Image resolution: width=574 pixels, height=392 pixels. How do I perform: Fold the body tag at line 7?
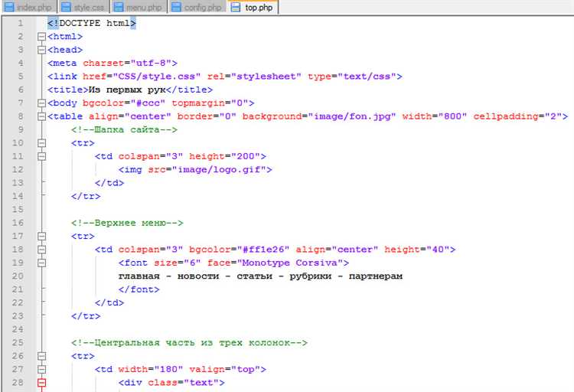point(41,103)
